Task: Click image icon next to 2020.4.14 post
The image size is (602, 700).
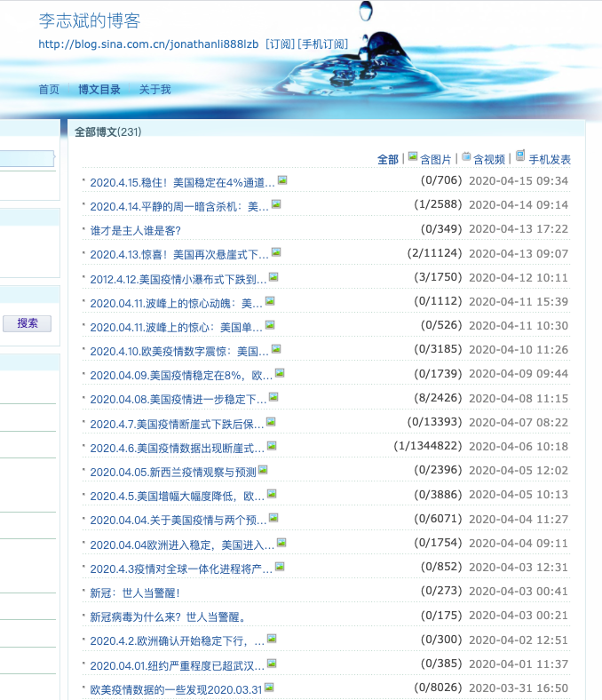Action: tap(276, 204)
